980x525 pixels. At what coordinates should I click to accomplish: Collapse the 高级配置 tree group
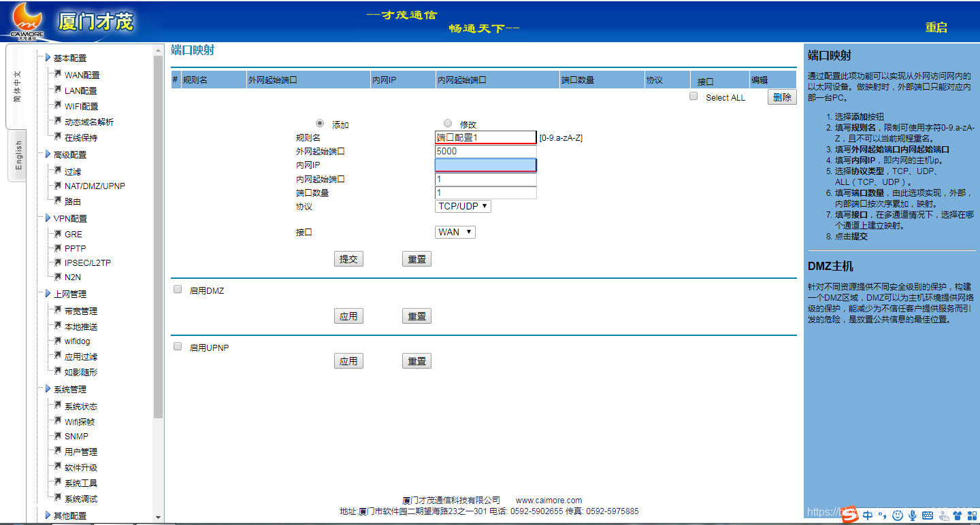(48, 154)
